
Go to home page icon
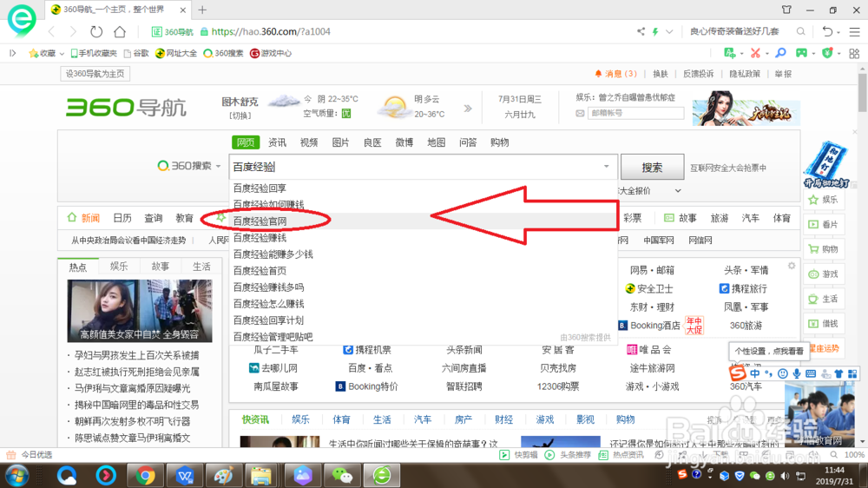click(x=120, y=31)
